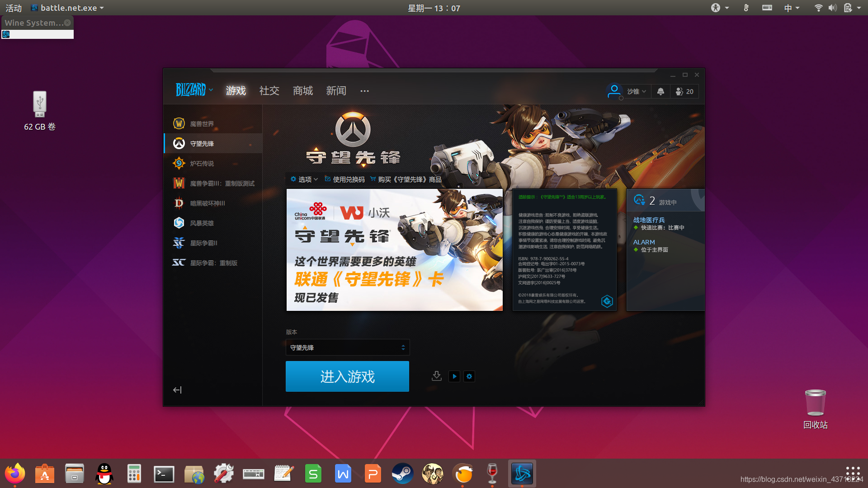
Task: Open the Calculator from the dock
Action: coord(134,474)
